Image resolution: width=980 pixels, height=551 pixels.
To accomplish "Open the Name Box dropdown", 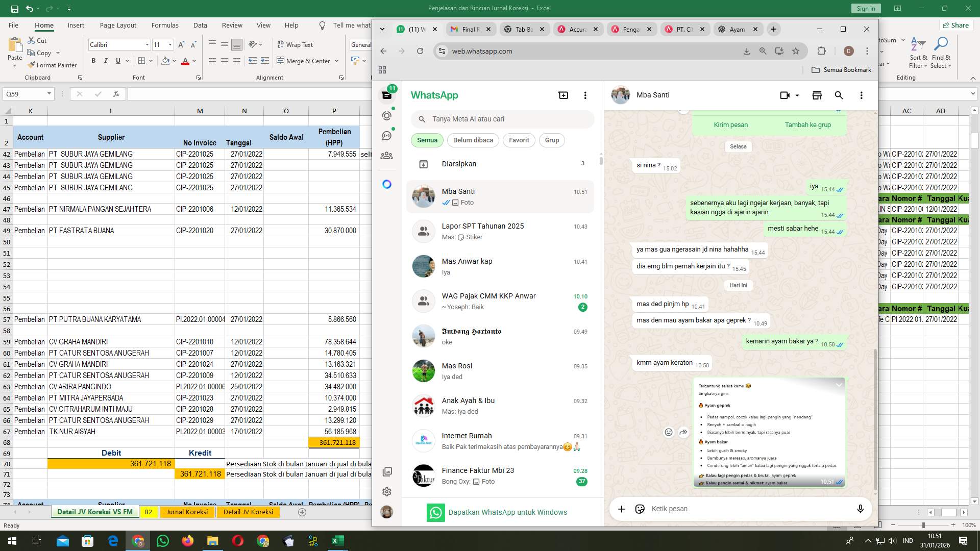I will (x=50, y=93).
